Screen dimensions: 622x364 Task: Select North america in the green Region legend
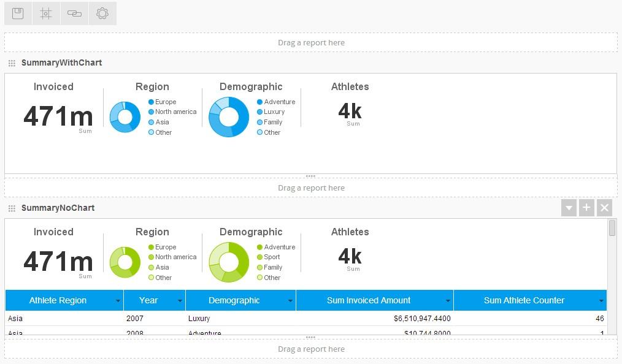coord(172,257)
